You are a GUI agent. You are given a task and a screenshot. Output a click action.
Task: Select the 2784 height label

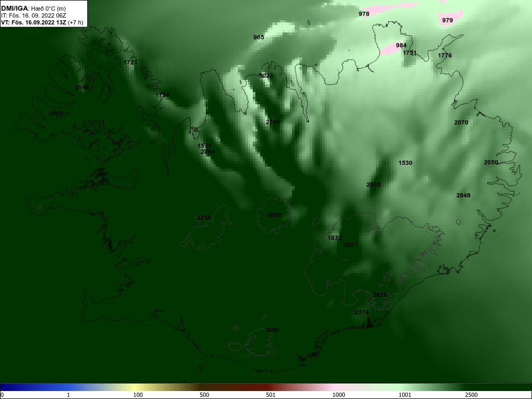[207, 152]
